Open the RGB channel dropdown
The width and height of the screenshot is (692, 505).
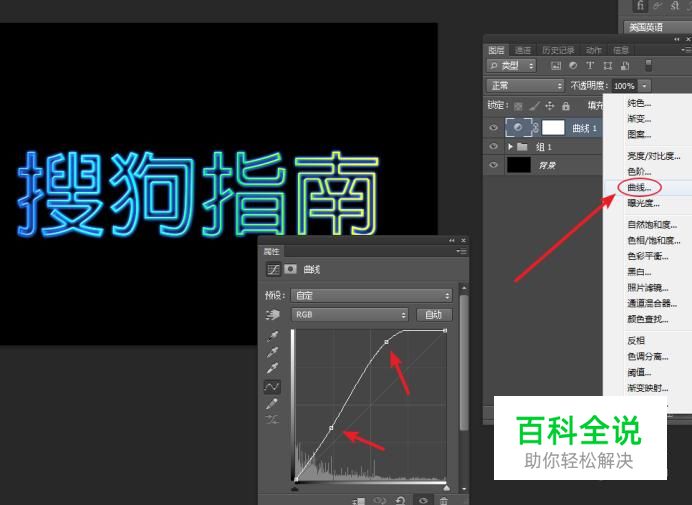coord(350,315)
